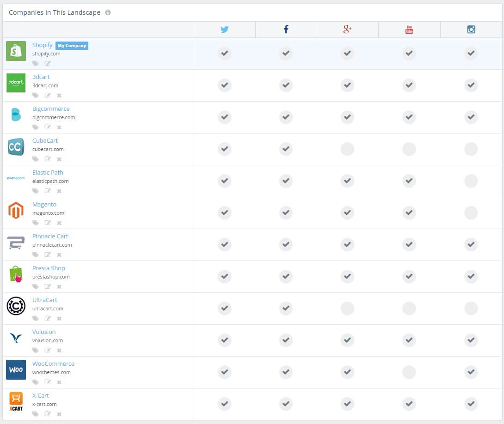The image size is (504, 424).
Task: Click the tag icon under 3dcart
Action: (35, 95)
